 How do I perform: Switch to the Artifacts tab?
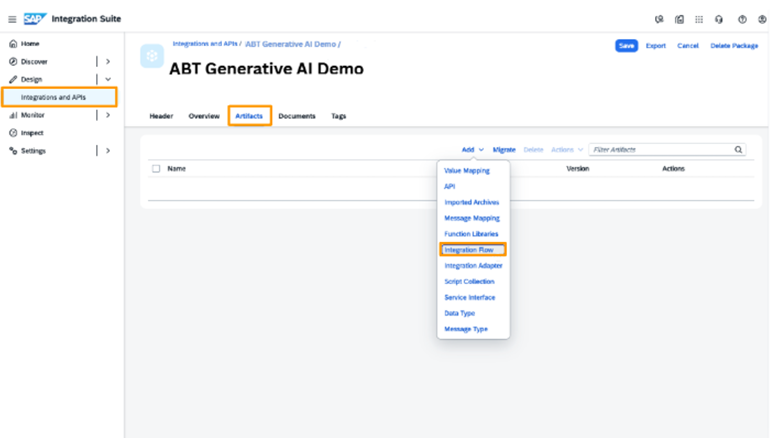click(249, 116)
